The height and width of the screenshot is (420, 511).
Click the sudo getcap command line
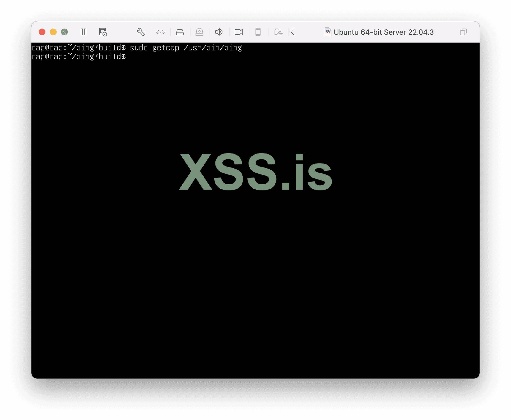pyautogui.click(x=137, y=48)
